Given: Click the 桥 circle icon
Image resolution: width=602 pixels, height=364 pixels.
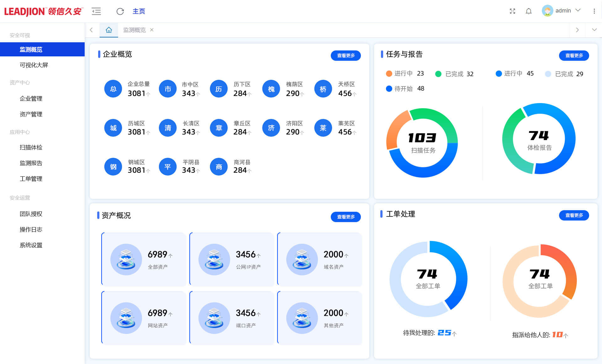Looking at the screenshot, I should (323, 89).
